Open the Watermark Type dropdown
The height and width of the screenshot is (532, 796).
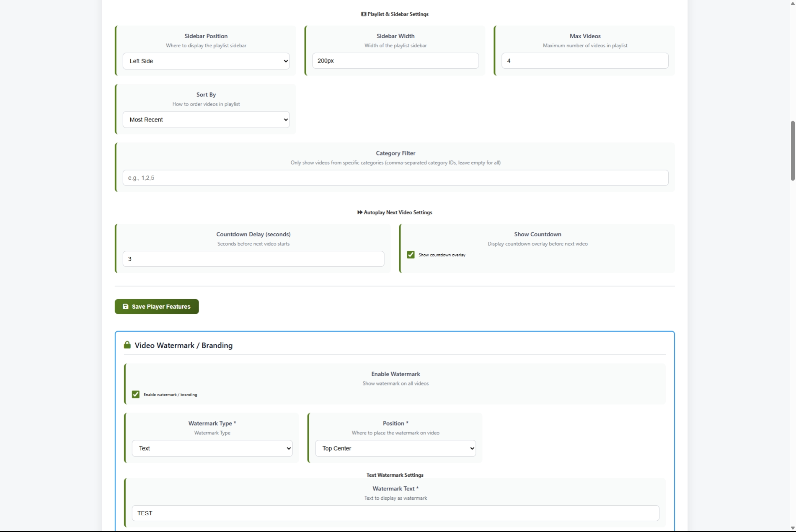tap(212, 448)
